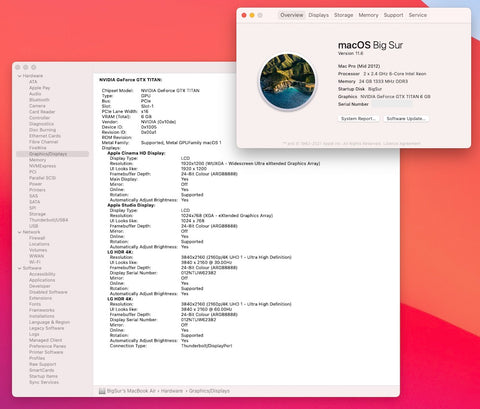Select NVMExpress in the sidebar
The height and width of the screenshot is (409, 480).
coord(42,166)
